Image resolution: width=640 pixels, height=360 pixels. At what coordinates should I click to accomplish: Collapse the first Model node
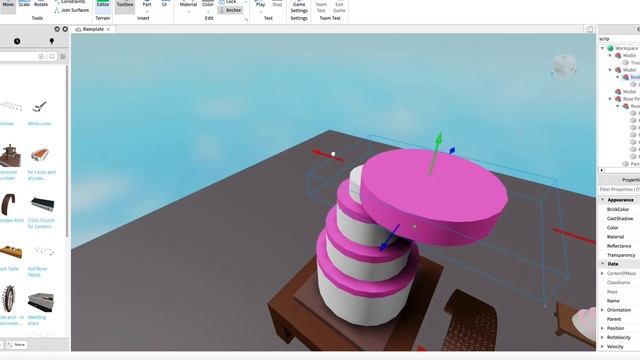pyautogui.click(x=610, y=56)
